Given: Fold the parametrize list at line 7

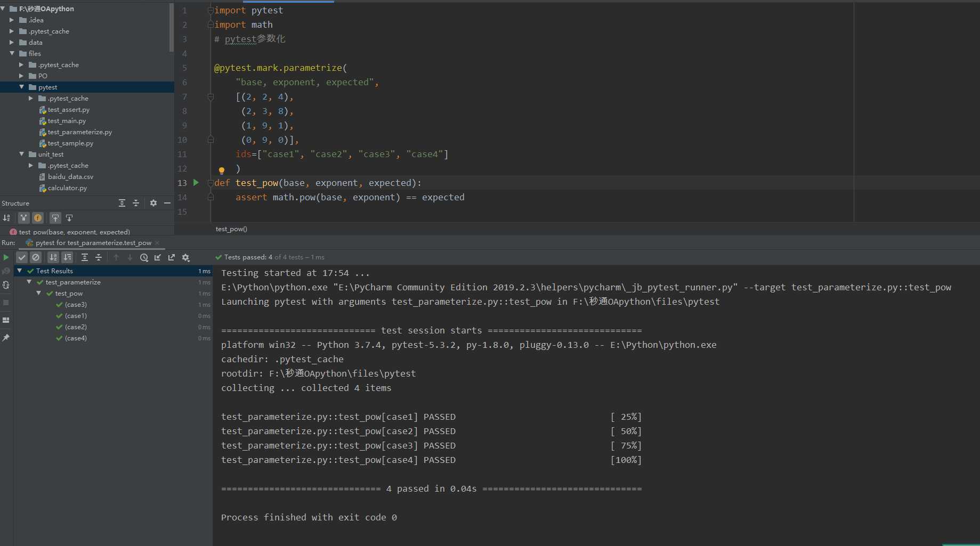Looking at the screenshot, I should (210, 97).
